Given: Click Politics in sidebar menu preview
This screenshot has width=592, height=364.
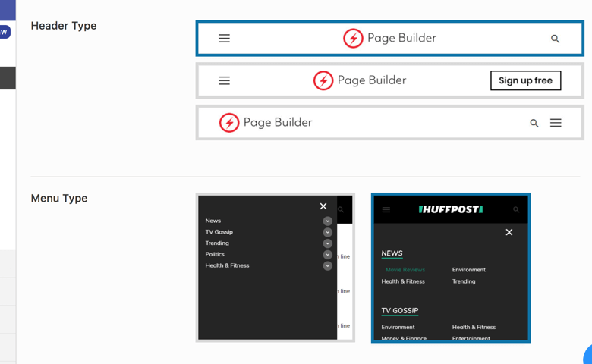Looking at the screenshot, I should (x=215, y=254).
